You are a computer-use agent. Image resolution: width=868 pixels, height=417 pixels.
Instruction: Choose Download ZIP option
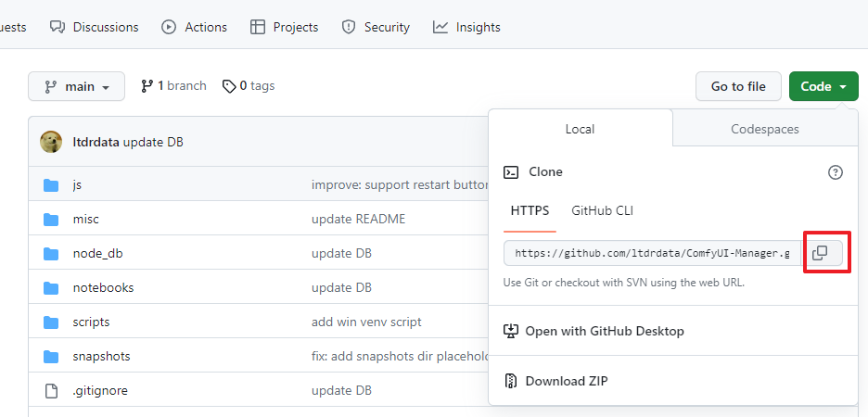[555, 381]
